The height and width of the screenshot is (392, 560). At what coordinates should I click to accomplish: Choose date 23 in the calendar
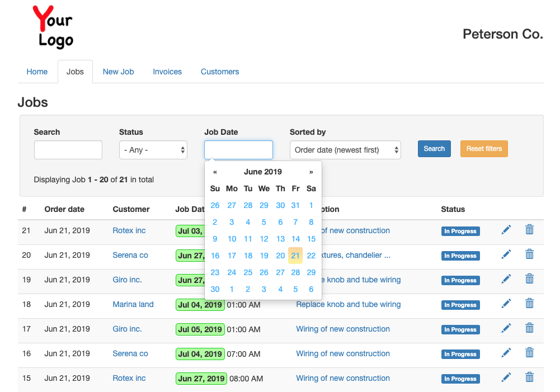tap(215, 272)
